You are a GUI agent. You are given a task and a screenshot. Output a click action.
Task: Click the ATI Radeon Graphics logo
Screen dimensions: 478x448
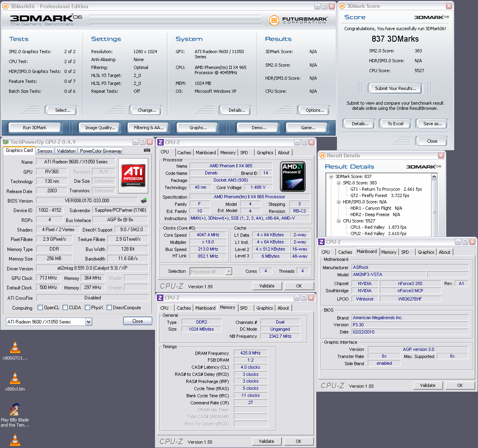133,176
